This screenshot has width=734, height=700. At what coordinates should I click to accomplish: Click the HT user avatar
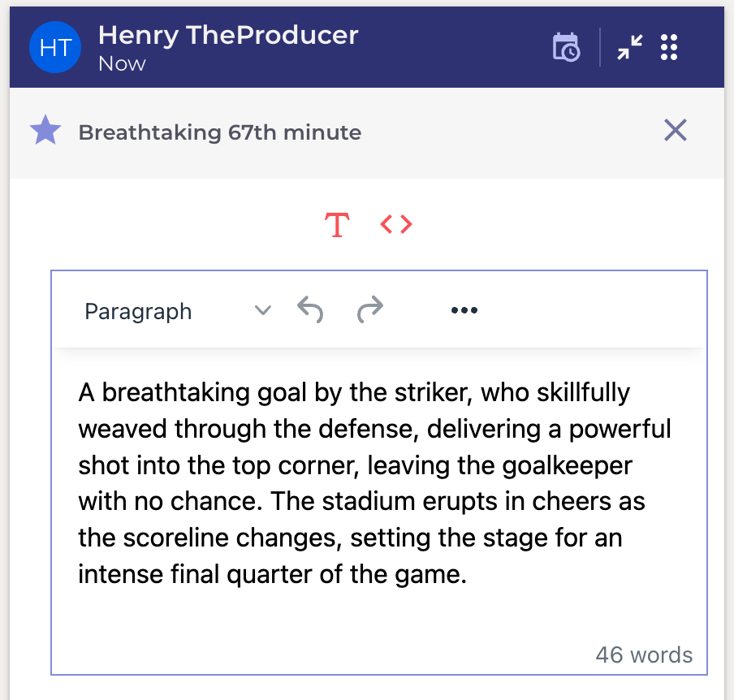[x=54, y=47]
